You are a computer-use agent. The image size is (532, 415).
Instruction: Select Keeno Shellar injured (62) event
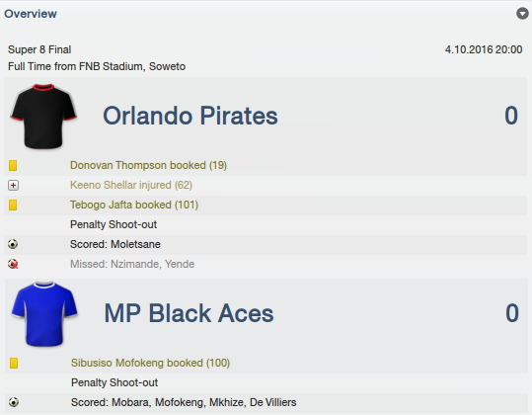click(x=131, y=185)
